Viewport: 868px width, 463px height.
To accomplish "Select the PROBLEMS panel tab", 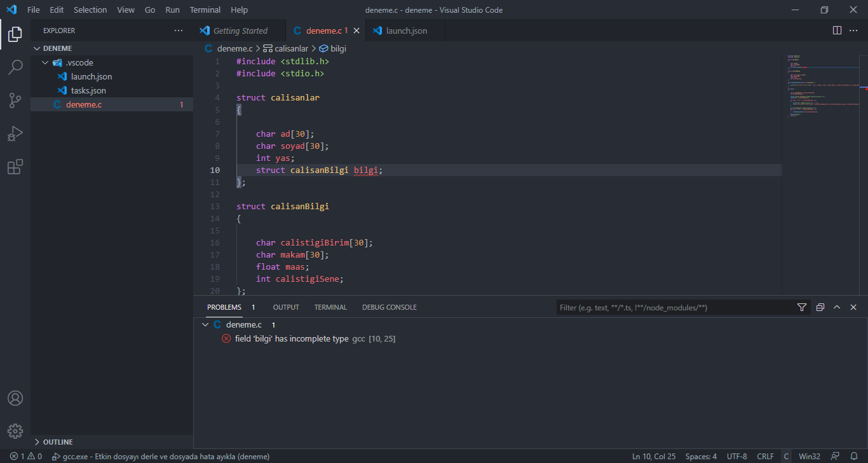I will click(x=224, y=307).
